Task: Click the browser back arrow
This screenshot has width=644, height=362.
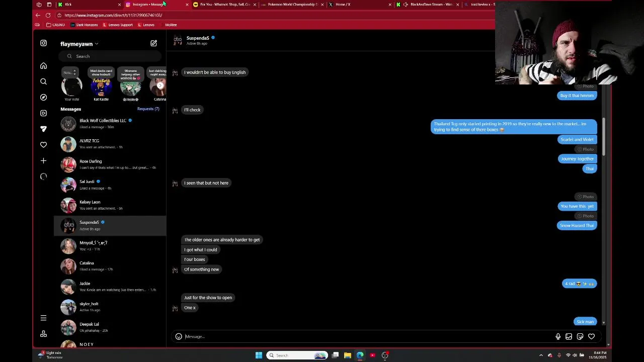Action: (x=38, y=15)
